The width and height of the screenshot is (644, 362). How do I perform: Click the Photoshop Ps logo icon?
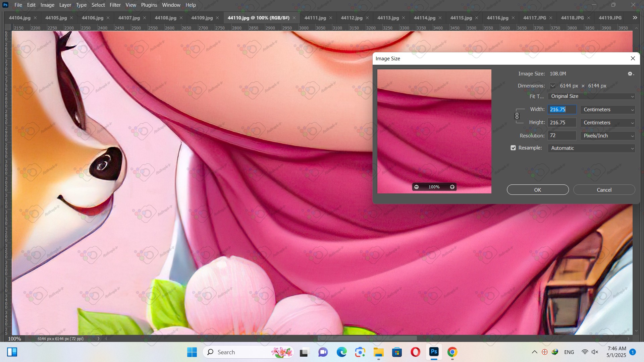pos(5,5)
